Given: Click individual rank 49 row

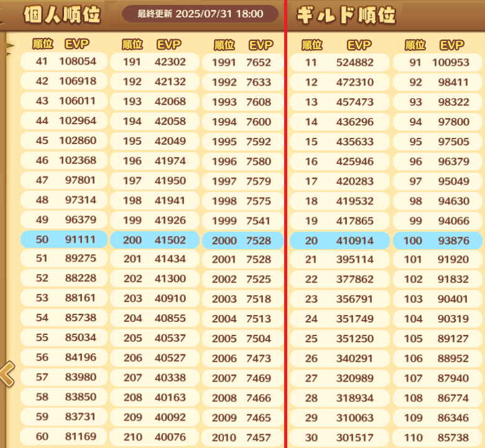Looking at the screenshot, I should click(x=64, y=219).
